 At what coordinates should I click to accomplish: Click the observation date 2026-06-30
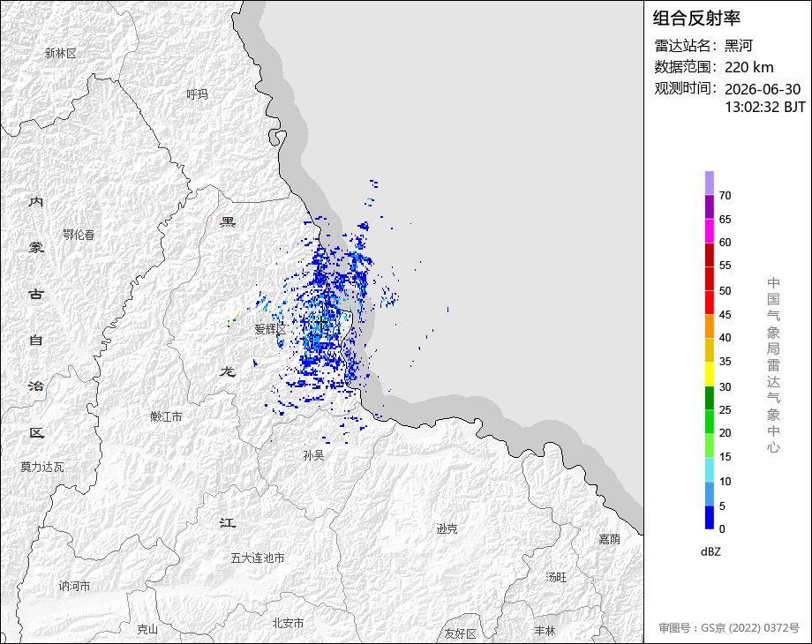click(x=763, y=89)
